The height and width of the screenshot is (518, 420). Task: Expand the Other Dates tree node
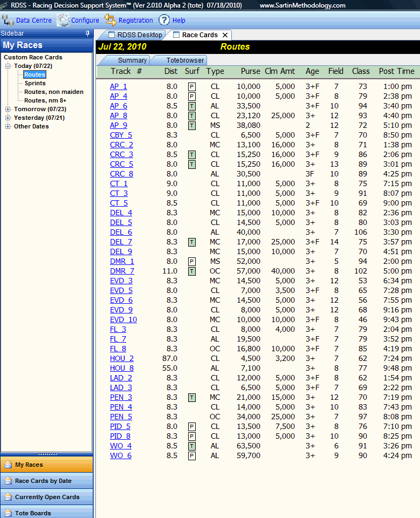coord(8,126)
